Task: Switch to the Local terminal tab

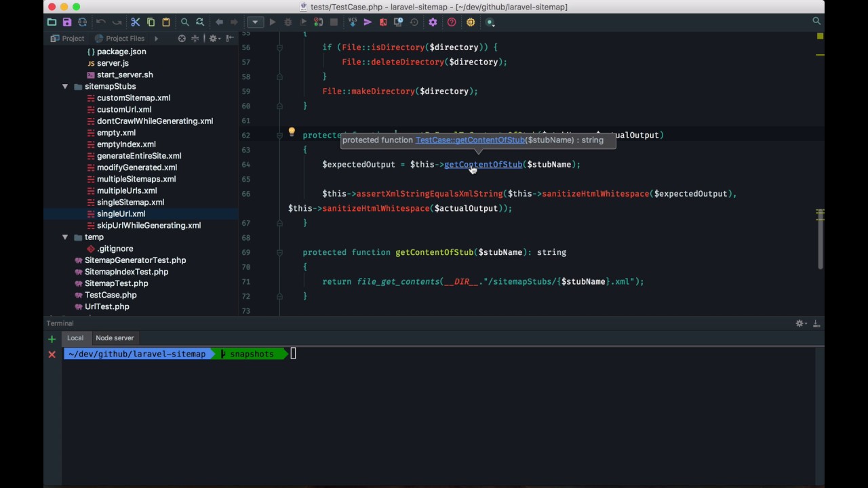Action: coord(75,338)
